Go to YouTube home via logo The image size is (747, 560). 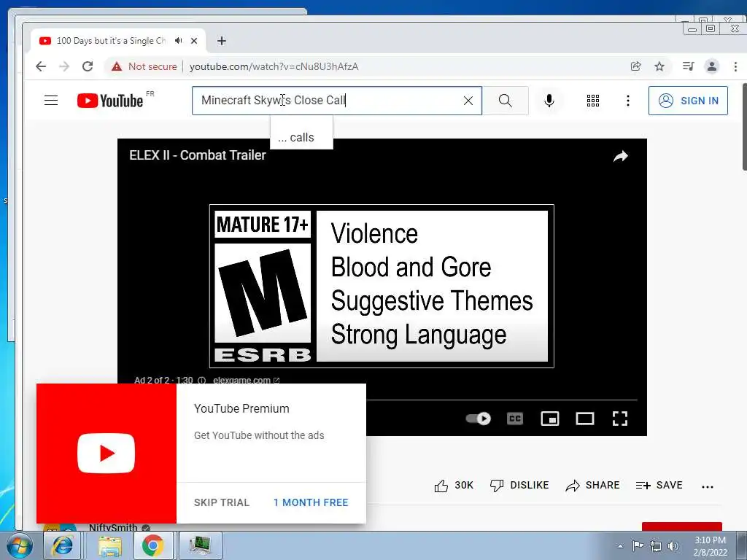(110, 101)
